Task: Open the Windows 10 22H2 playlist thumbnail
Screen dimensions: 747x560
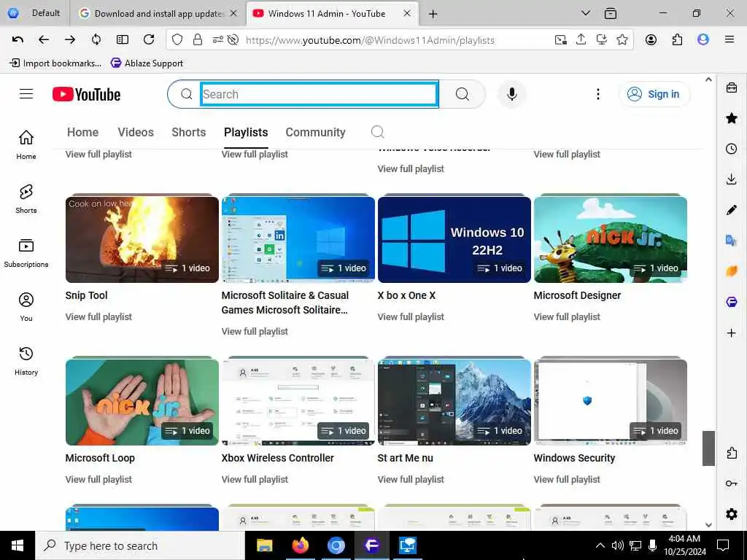Action: pyautogui.click(x=454, y=239)
